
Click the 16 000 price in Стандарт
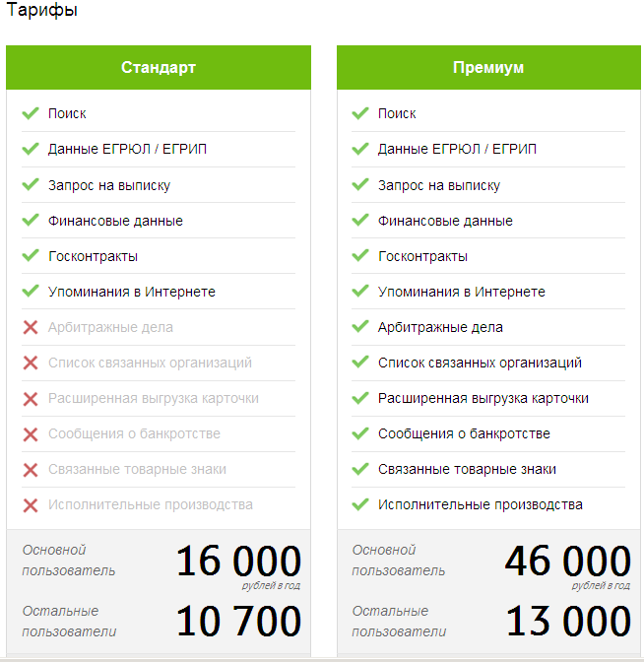pos(239,562)
